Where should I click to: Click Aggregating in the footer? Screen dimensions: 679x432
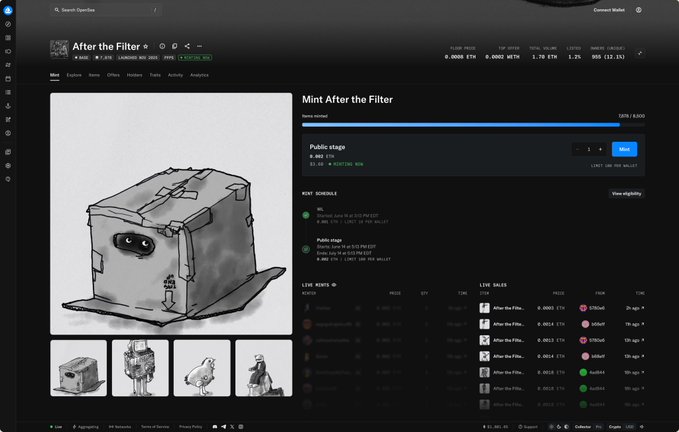(x=86, y=427)
